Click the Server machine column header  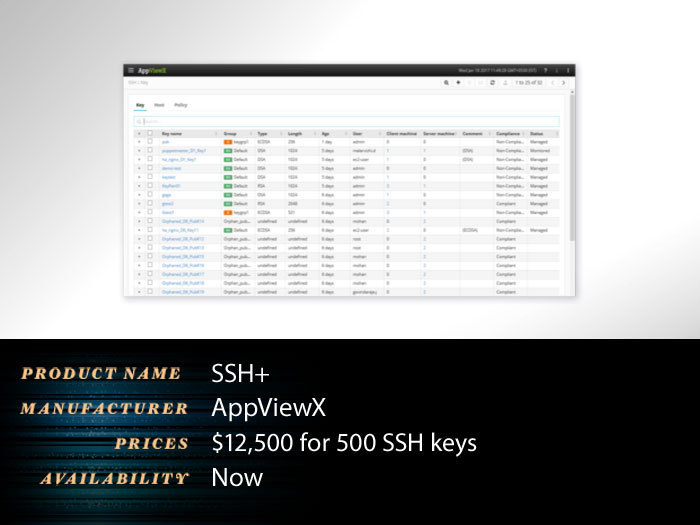(439, 133)
